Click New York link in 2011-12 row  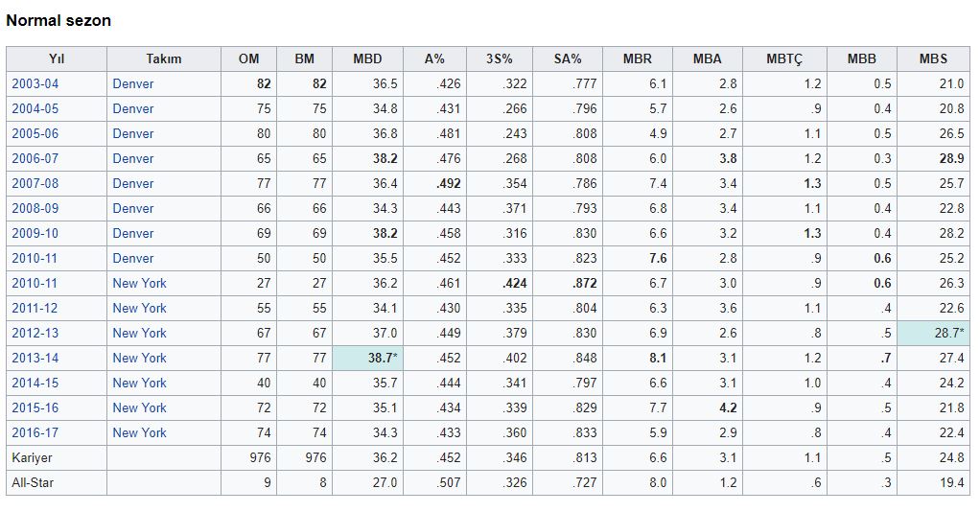click(x=139, y=309)
